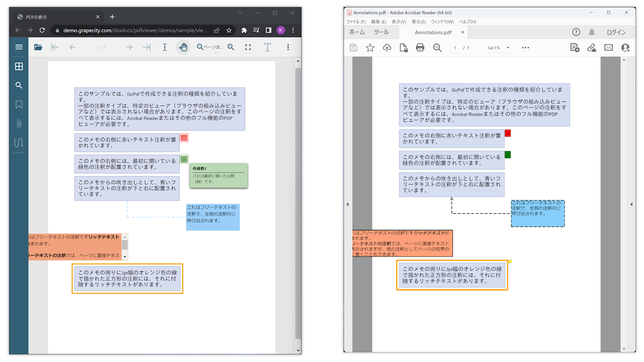
Task: Open file using folder icon in PDF viewer
Action: [38, 47]
